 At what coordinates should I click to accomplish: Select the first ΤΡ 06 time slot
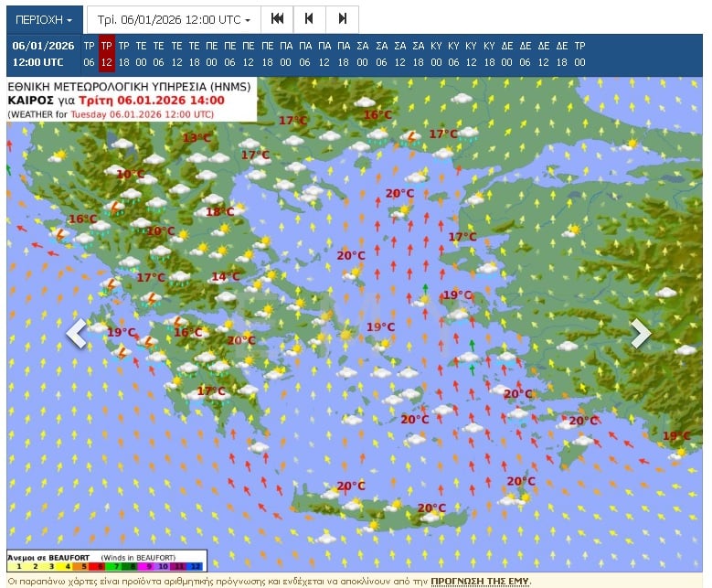(89, 54)
